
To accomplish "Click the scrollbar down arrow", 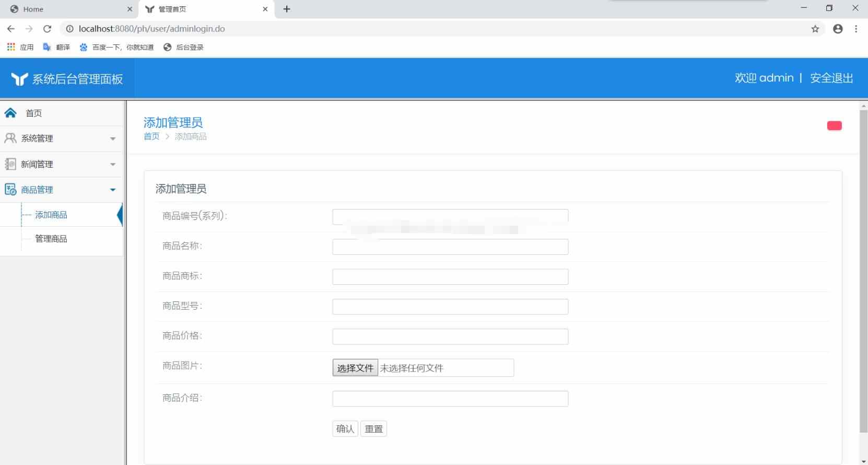I will (863, 461).
